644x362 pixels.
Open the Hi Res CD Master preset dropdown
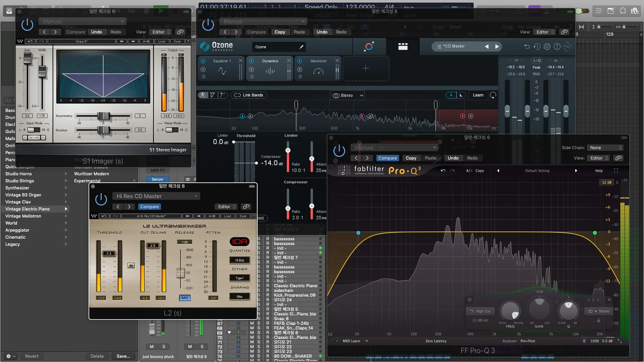(156, 196)
